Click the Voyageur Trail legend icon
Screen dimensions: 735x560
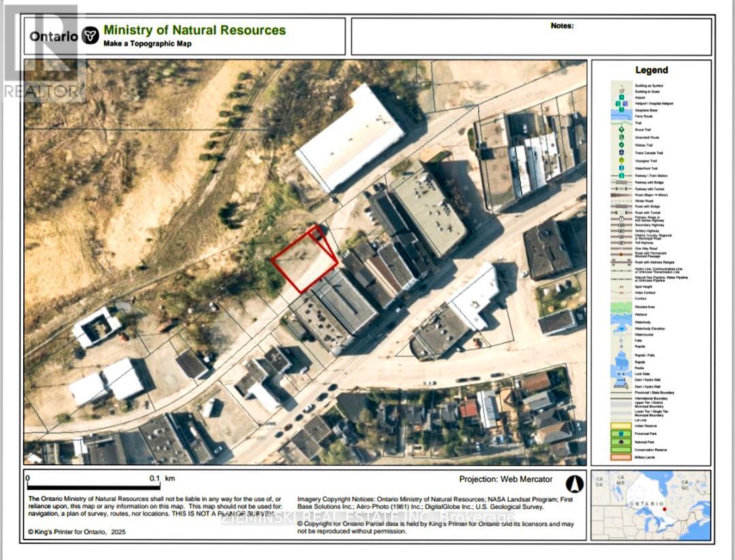(x=621, y=160)
